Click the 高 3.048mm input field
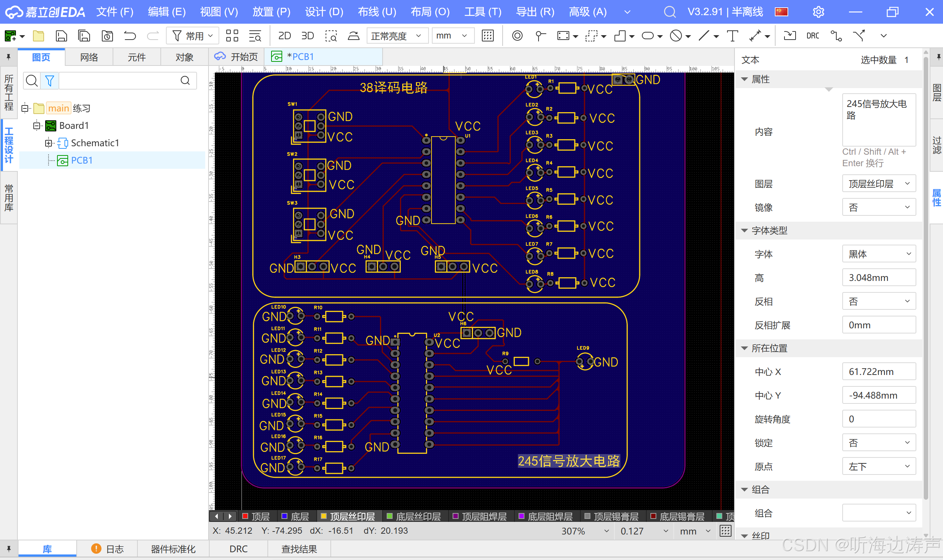Viewport: 943px width, 560px height. pyautogui.click(x=879, y=278)
